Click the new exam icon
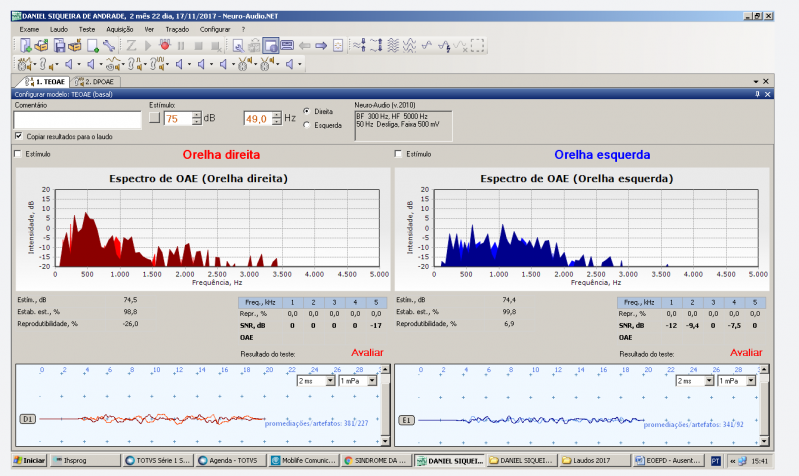Screen dimensions: 799x476 (25, 46)
